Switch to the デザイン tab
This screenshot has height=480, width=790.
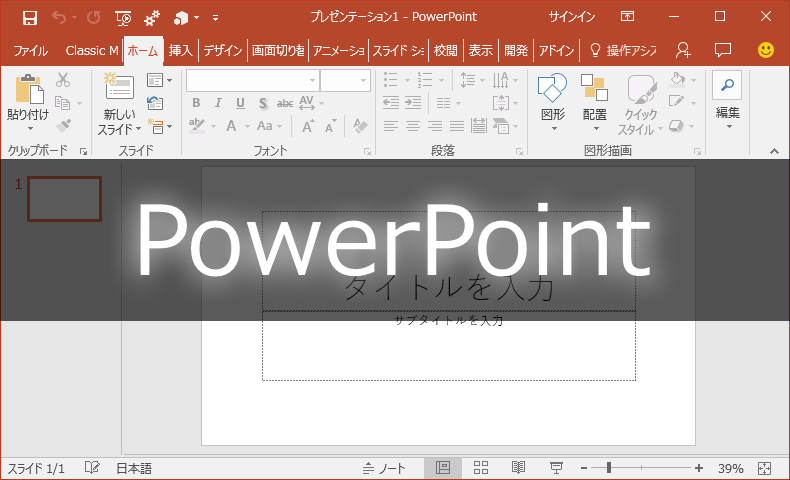223,51
